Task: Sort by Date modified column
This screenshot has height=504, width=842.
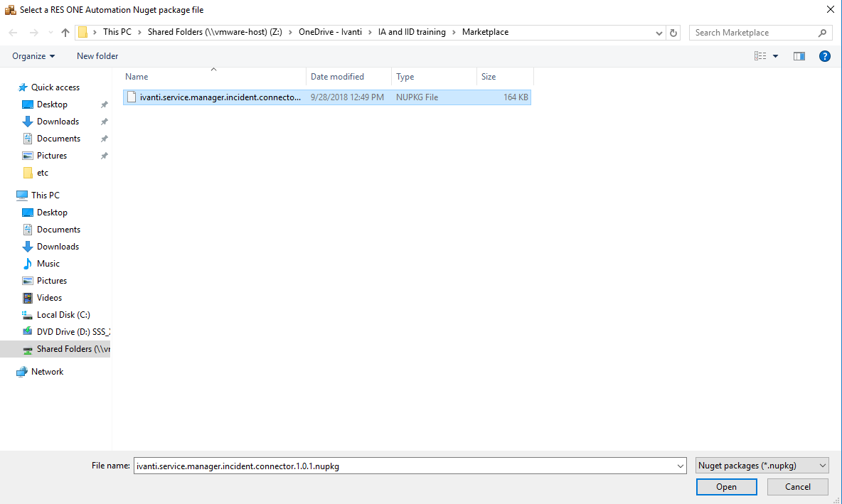Action: [348, 77]
